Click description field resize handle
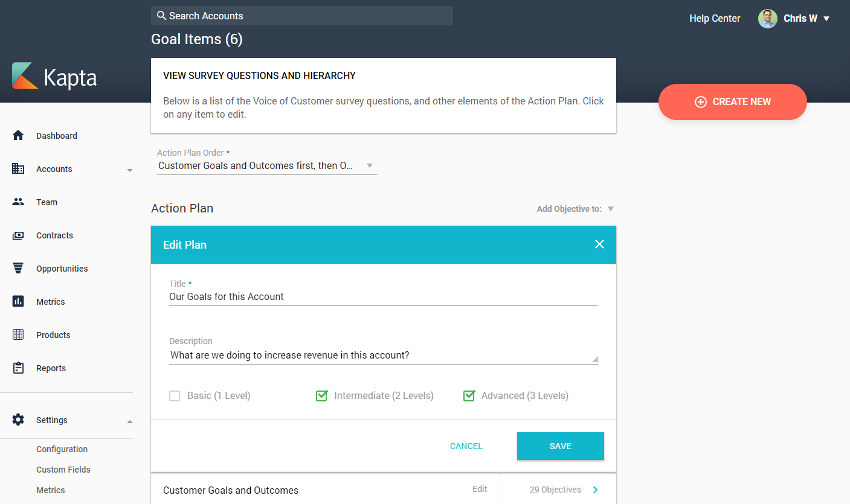Screen dimensions: 850x504 594,359
